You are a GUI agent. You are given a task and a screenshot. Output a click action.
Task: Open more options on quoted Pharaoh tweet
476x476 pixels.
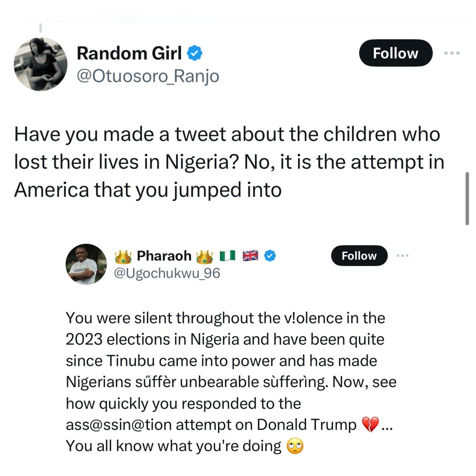click(x=402, y=256)
